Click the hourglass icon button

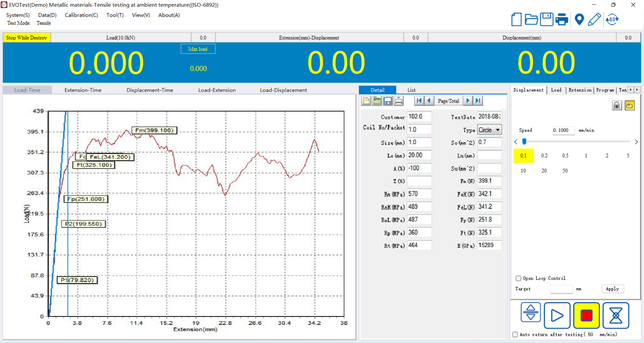615,315
